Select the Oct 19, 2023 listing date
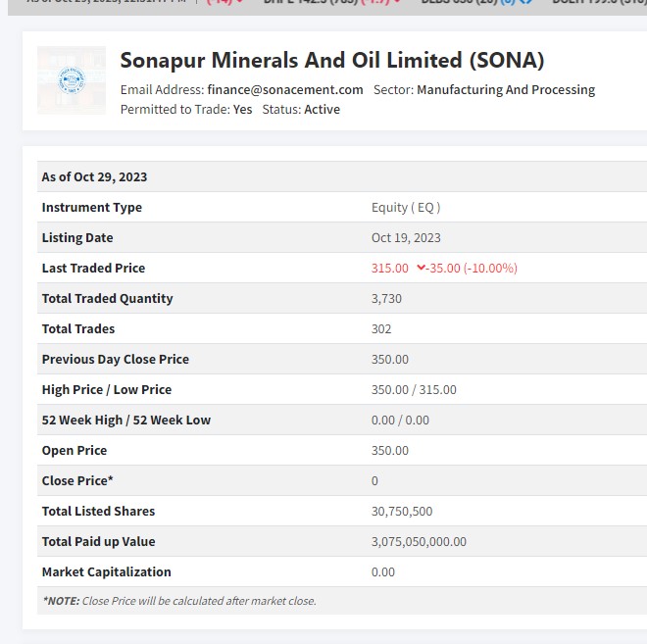The image size is (647, 644). pos(406,237)
